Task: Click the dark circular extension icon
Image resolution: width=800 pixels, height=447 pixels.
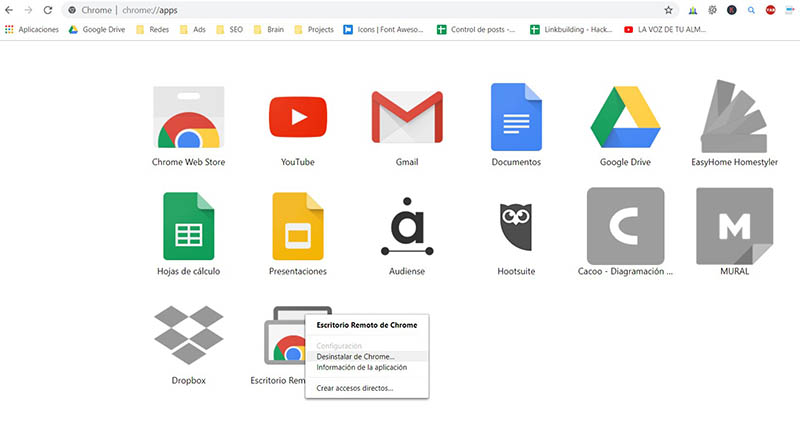Action: (x=732, y=10)
